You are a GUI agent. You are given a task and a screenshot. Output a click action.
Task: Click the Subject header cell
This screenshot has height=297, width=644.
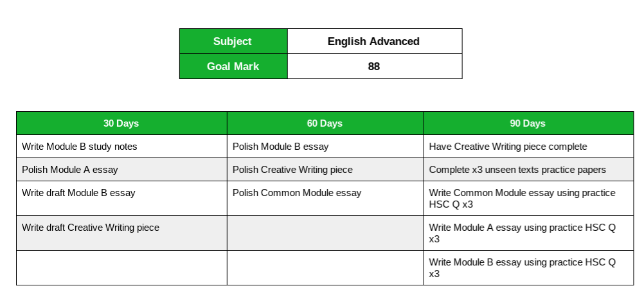click(233, 41)
